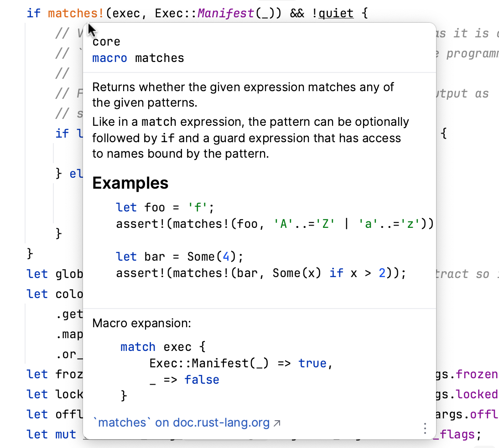
Task: Select the underlined quiet variable
Action: 336,13
